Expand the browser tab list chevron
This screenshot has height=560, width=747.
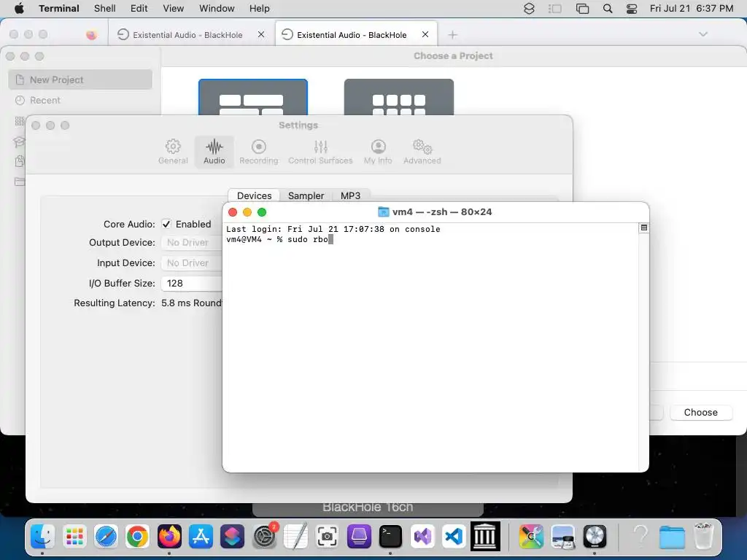coord(703,34)
